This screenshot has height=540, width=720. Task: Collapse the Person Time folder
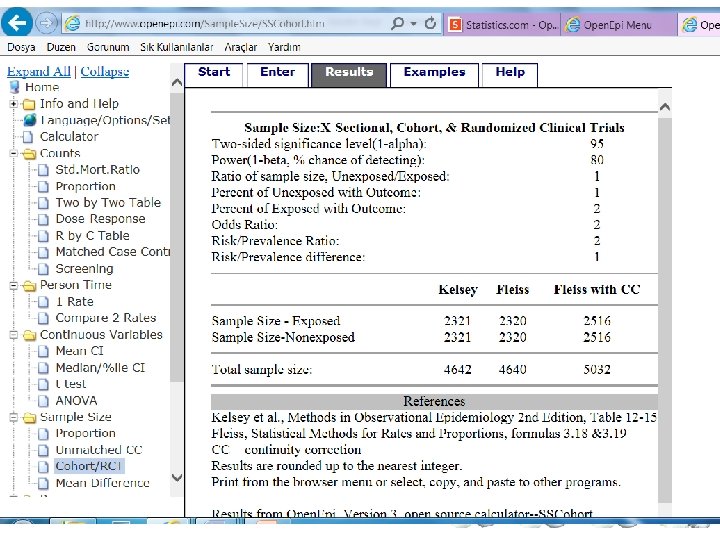[13, 286]
